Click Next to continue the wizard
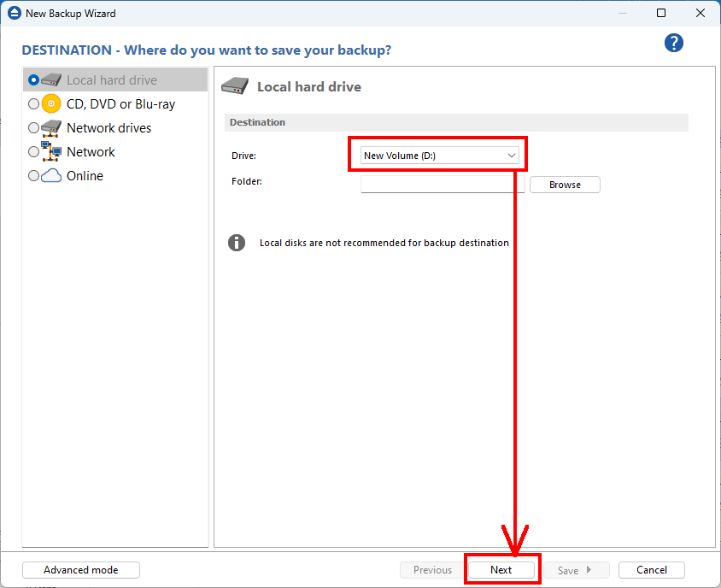This screenshot has height=588, width=721. click(x=501, y=570)
